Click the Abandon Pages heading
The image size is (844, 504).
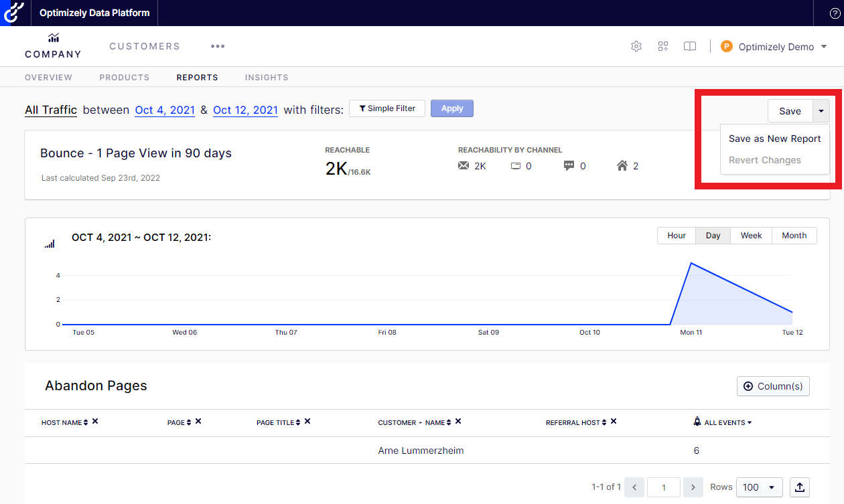tap(96, 386)
